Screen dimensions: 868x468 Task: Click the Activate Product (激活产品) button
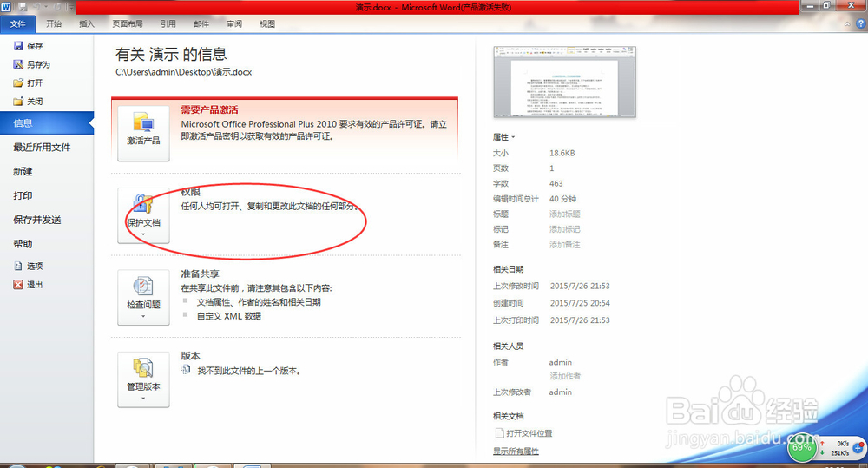coord(143,133)
